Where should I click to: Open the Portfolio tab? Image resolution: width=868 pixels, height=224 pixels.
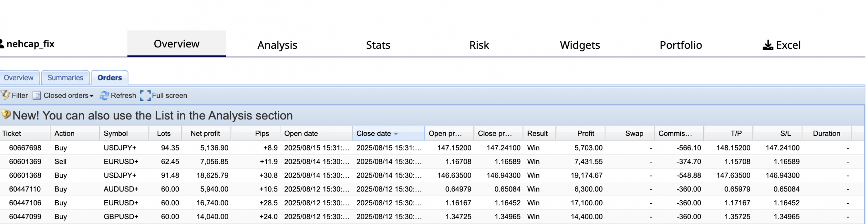click(680, 45)
